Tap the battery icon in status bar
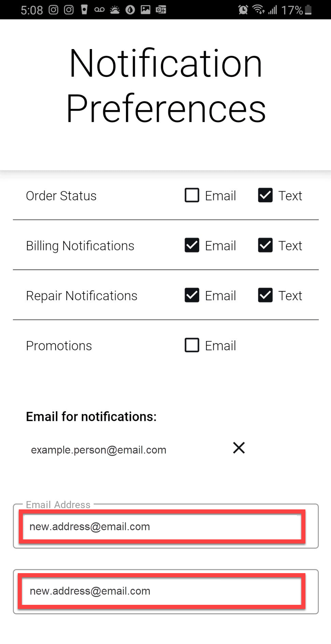The height and width of the screenshot is (644, 331). point(308,10)
